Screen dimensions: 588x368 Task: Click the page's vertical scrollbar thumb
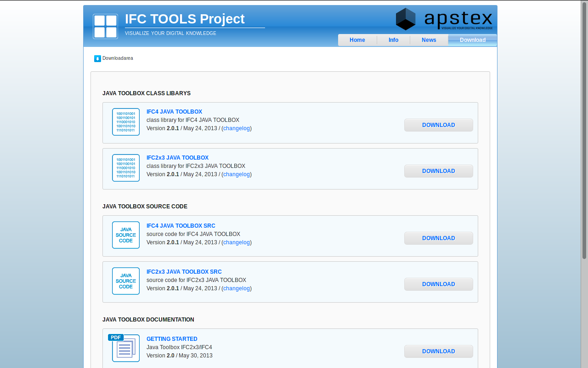point(584,131)
